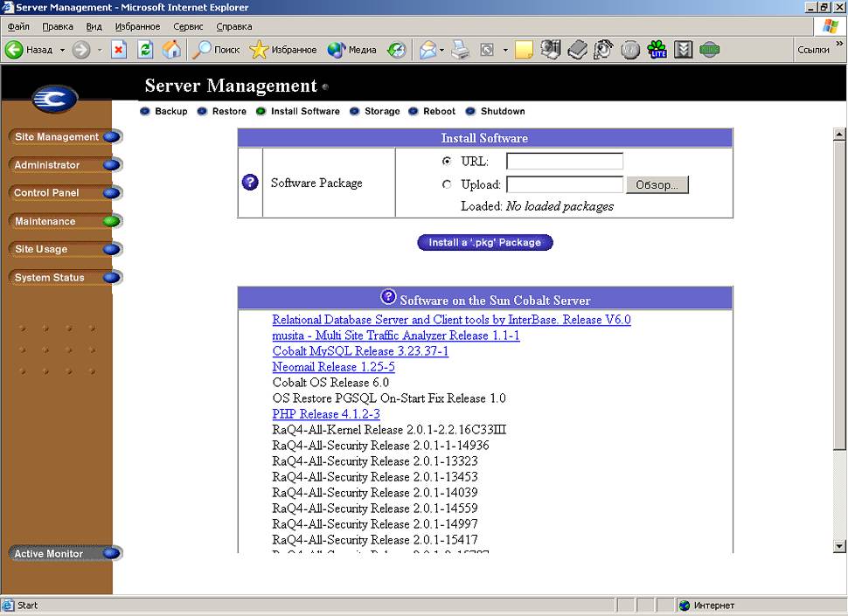Click the page scrollbar down arrow
The width and height of the screenshot is (848, 616).
tap(839, 546)
